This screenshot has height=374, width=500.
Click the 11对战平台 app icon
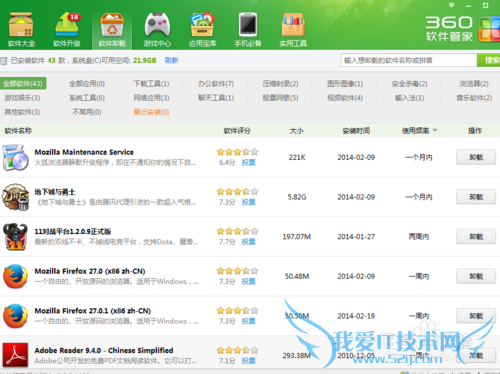pos(15,236)
